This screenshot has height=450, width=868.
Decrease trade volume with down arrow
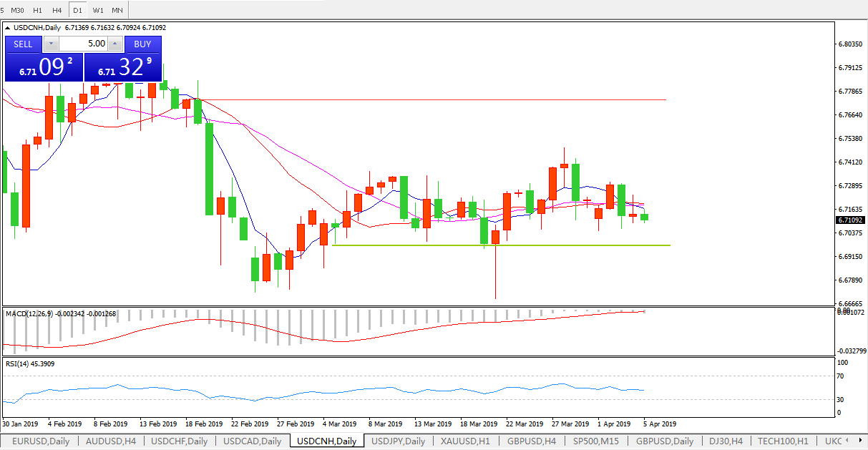coord(52,44)
